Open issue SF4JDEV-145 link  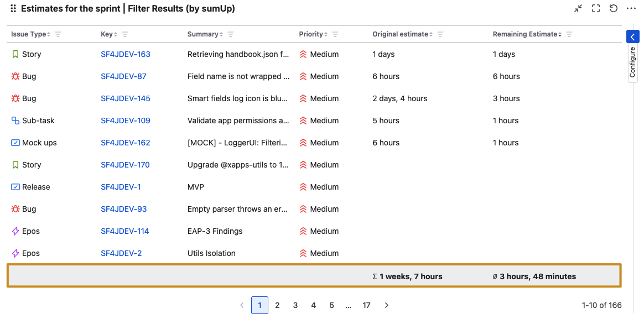pos(126,98)
